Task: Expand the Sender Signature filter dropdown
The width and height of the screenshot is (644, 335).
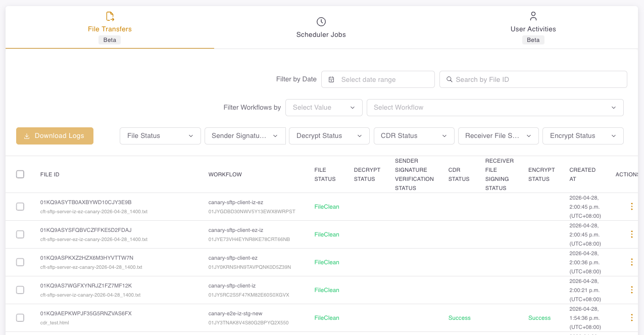Action: pyautogui.click(x=245, y=136)
